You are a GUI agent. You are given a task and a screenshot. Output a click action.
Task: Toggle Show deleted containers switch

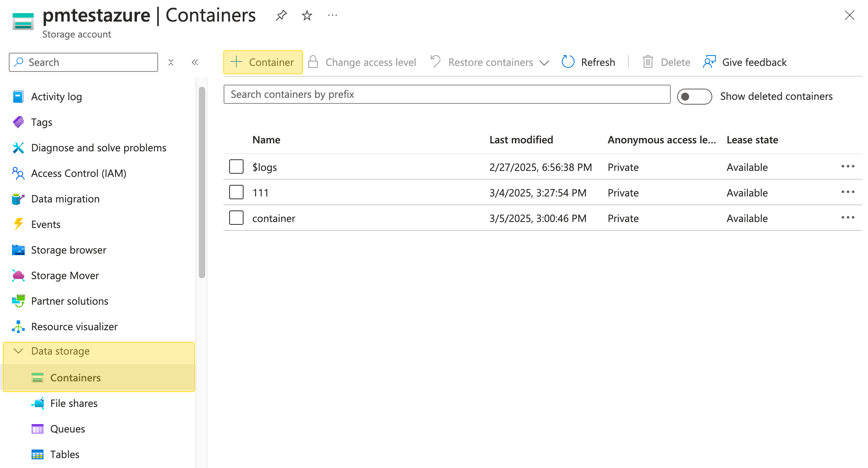(694, 96)
